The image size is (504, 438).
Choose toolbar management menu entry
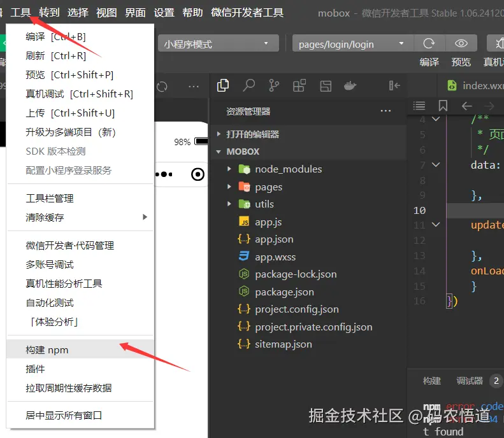[80, 199]
